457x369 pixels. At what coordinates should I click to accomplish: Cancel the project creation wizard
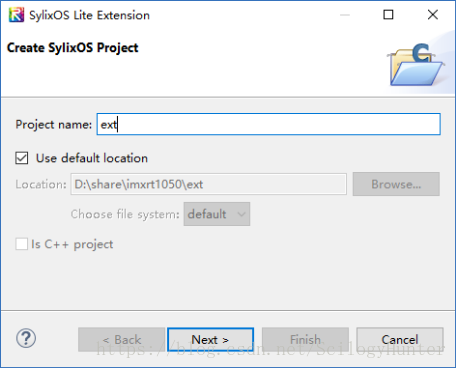point(400,340)
